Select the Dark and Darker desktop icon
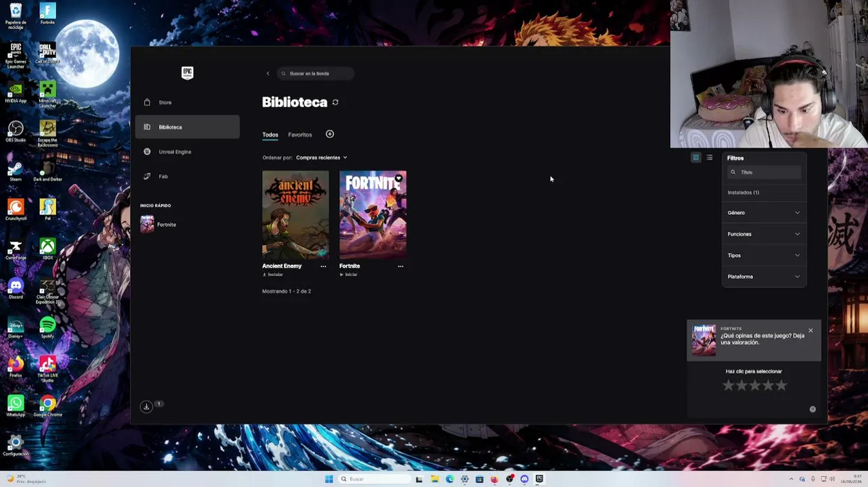Screen dimensions: 868x487 (47, 170)
